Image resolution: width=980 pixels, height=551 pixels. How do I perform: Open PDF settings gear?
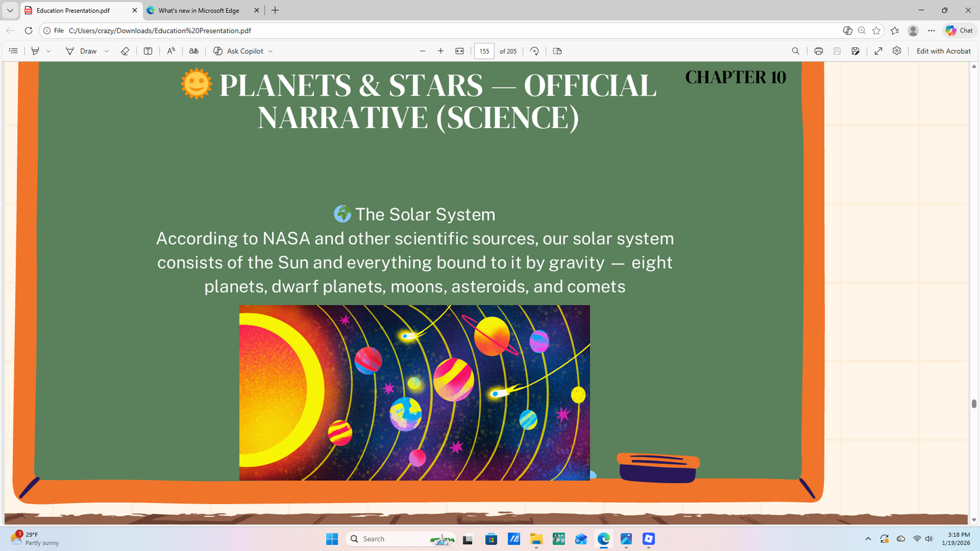click(x=897, y=51)
